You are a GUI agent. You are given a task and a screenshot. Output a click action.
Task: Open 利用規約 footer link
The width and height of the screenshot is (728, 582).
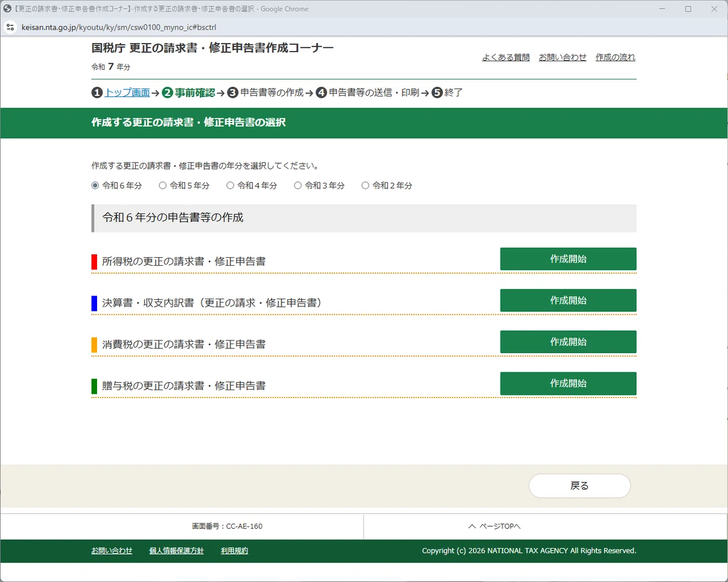[234, 550]
